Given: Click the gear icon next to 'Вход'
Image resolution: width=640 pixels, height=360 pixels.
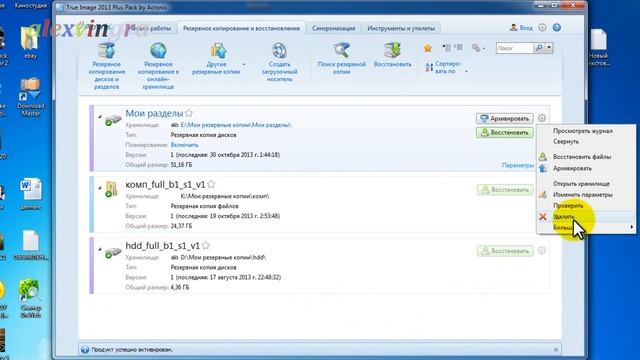Looking at the screenshot, I should (542, 28).
